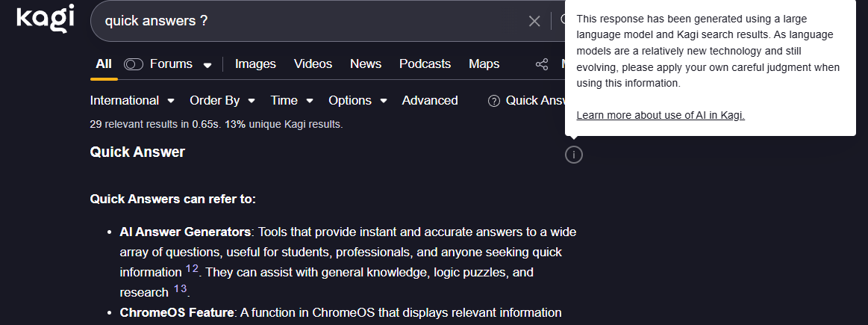Image resolution: width=868 pixels, height=325 pixels.
Task: Open the Order By dropdown
Action: (x=222, y=101)
